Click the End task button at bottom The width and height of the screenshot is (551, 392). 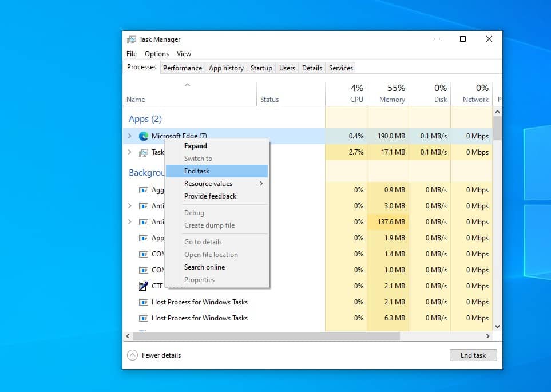pyautogui.click(x=473, y=355)
